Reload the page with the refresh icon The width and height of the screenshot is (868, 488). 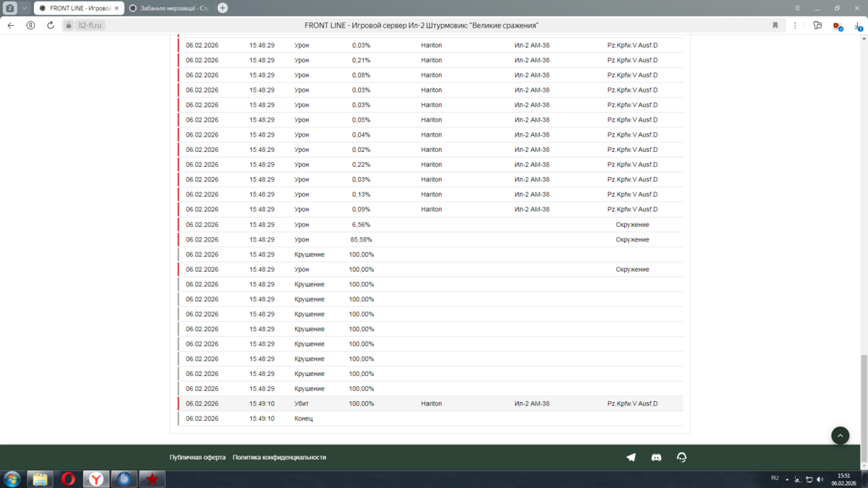click(51, 25)
